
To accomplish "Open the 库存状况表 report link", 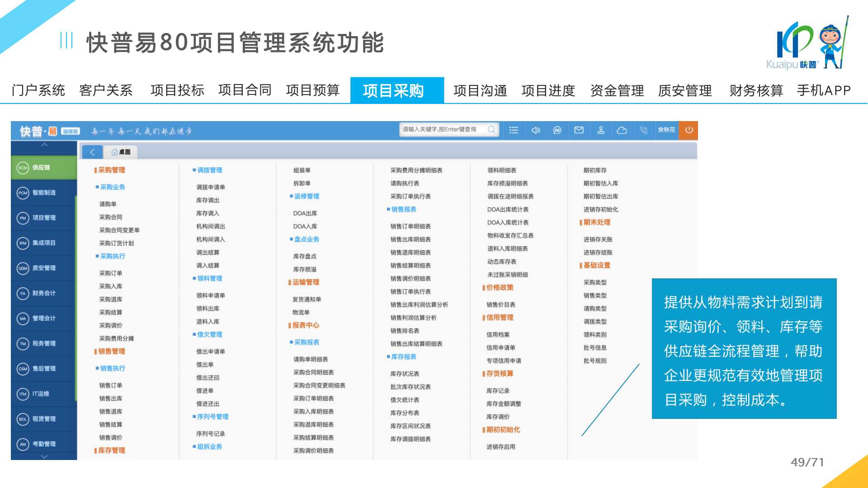I will point(405,374).
